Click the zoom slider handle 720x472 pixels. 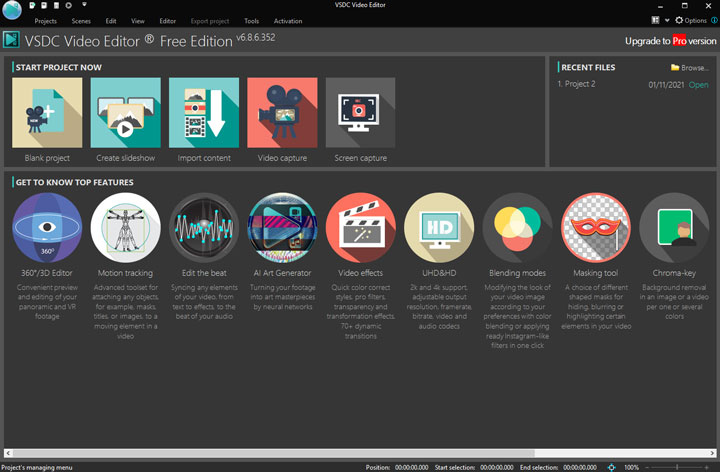677,467
